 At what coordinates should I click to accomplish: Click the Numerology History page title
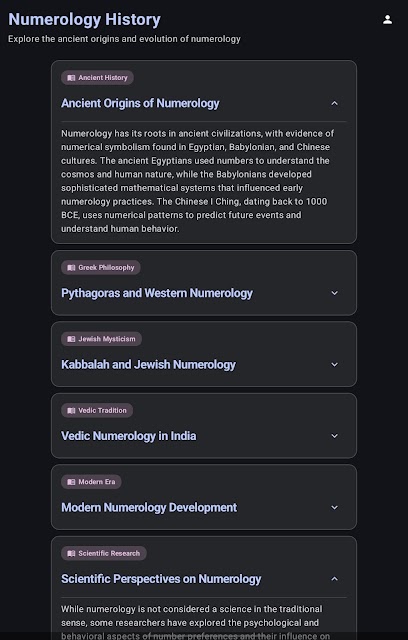pos(84,20)
